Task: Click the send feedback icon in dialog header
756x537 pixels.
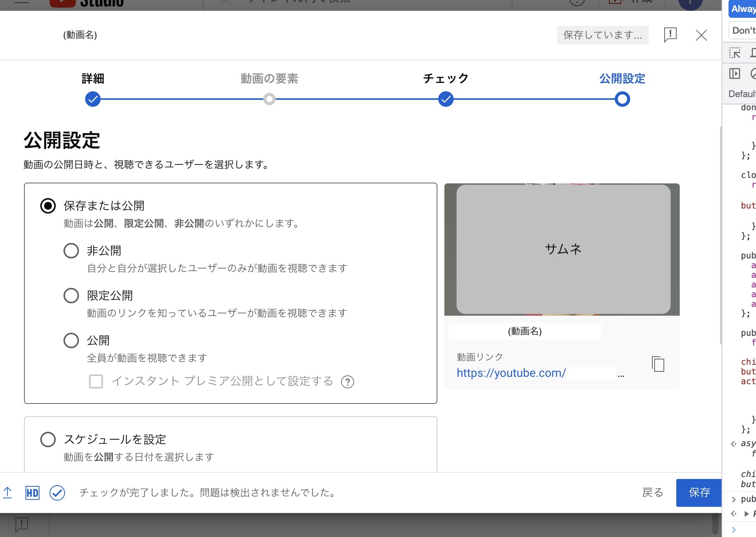Action: coord(670,35)
